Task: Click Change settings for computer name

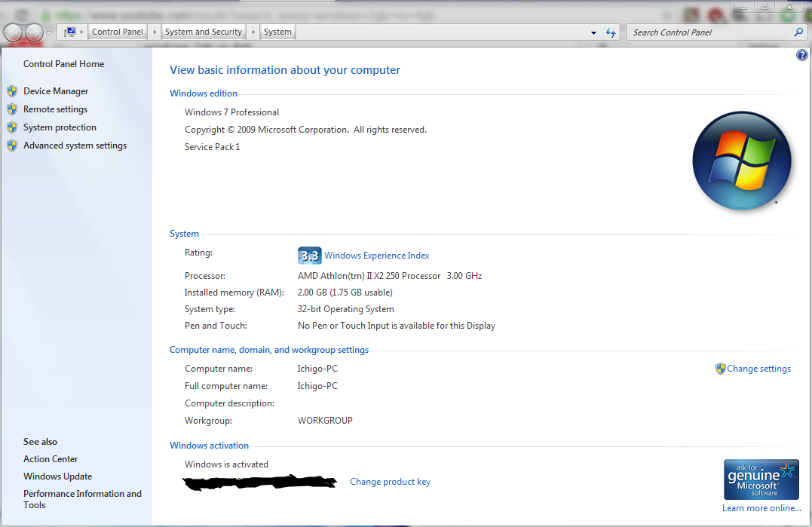Action: [x=758, y=369]
